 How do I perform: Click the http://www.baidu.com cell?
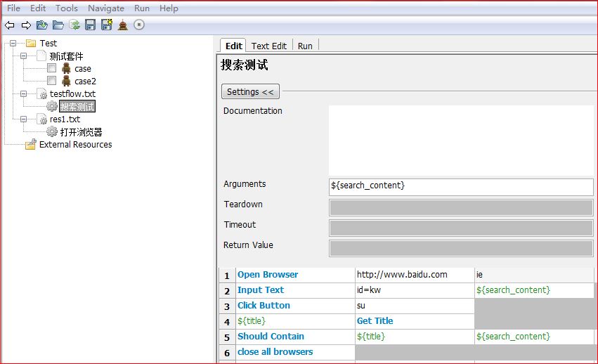tap(415, 275)
